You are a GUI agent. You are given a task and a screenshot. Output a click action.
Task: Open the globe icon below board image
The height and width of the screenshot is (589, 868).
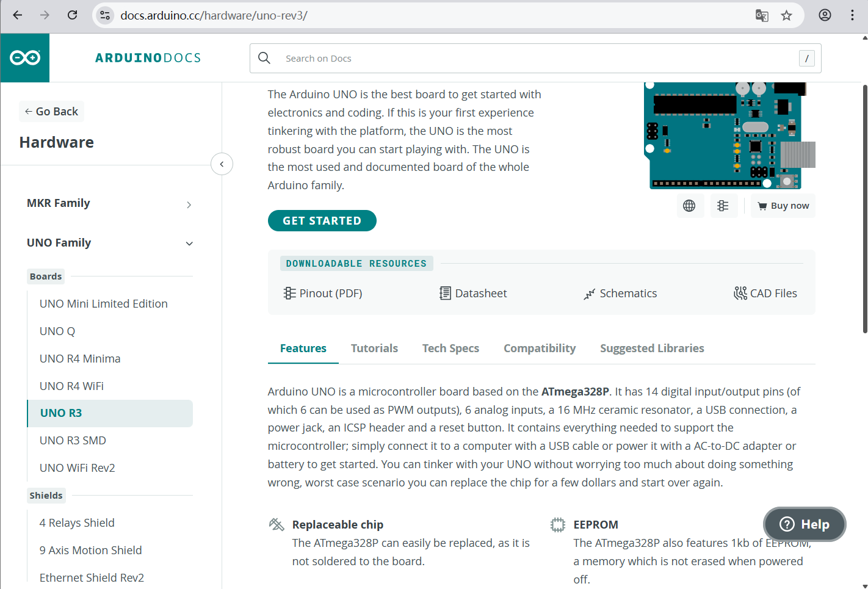pyautogui.click(x=690, y=206)
